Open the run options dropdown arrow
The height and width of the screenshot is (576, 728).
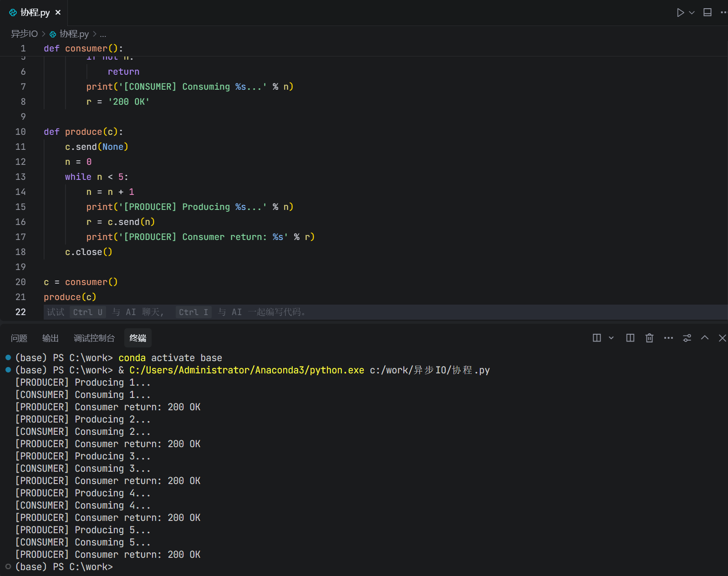pos(692,13)
